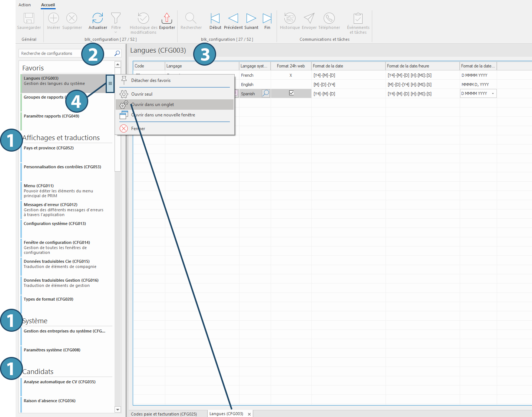Click the Suivant arrow icon
The height and width of the screenshot is (417, 532).
[251, 18]
